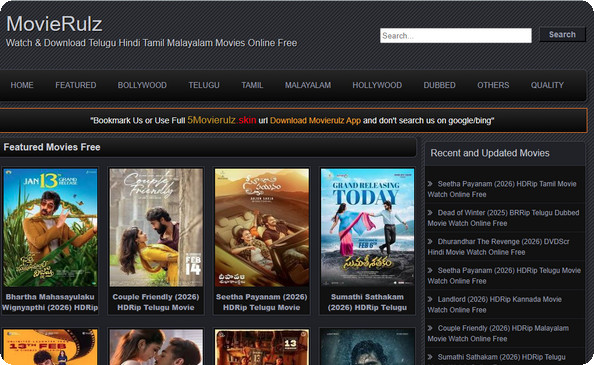
Task: Open Sumathi Sathakam movie poster
Action: 367,228
